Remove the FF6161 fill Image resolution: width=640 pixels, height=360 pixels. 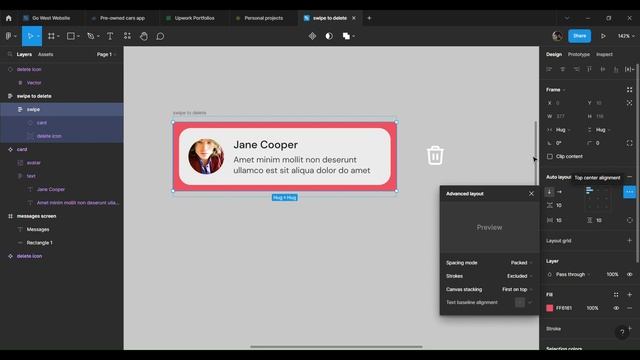629,308
